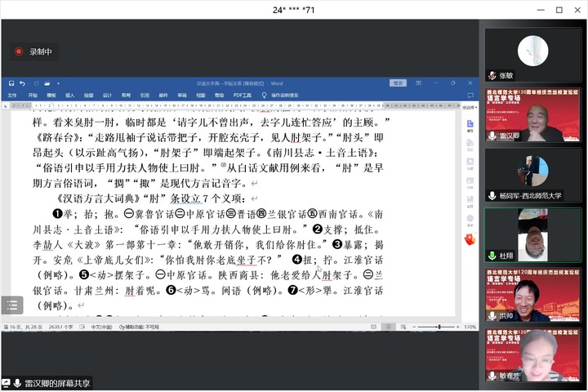
Task: Open the 审阅 ribbon tab
Action: click(x=182, y=96)
